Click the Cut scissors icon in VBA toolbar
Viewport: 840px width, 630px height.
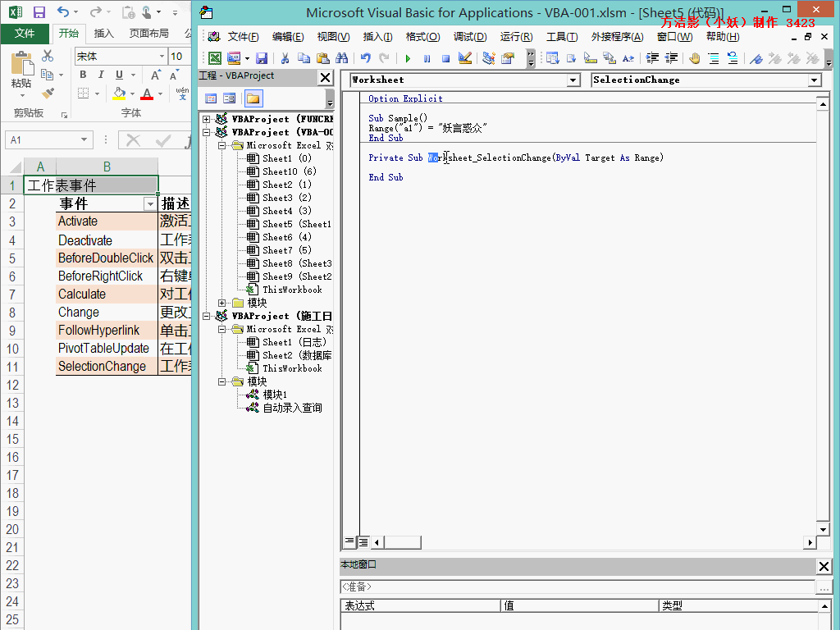285,58
